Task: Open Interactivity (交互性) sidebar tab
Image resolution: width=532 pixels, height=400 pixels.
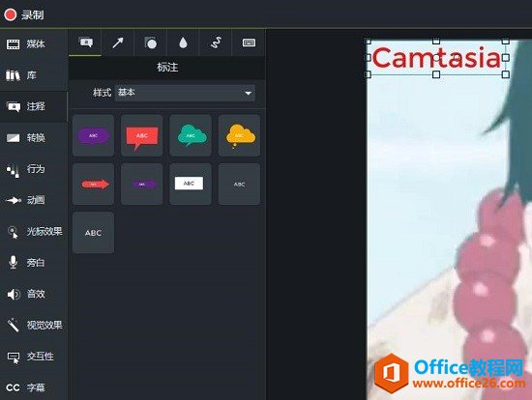Action: (34, 357)
